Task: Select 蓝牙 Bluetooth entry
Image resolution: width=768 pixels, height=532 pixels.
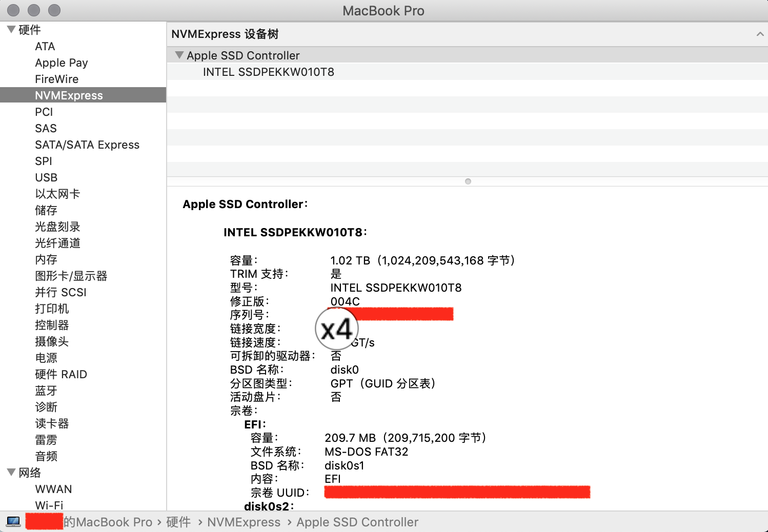Action: 46,391
